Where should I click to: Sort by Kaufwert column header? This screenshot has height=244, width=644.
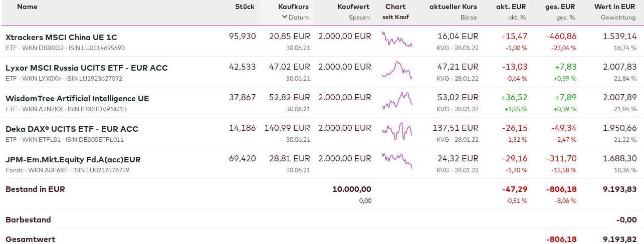353,7
